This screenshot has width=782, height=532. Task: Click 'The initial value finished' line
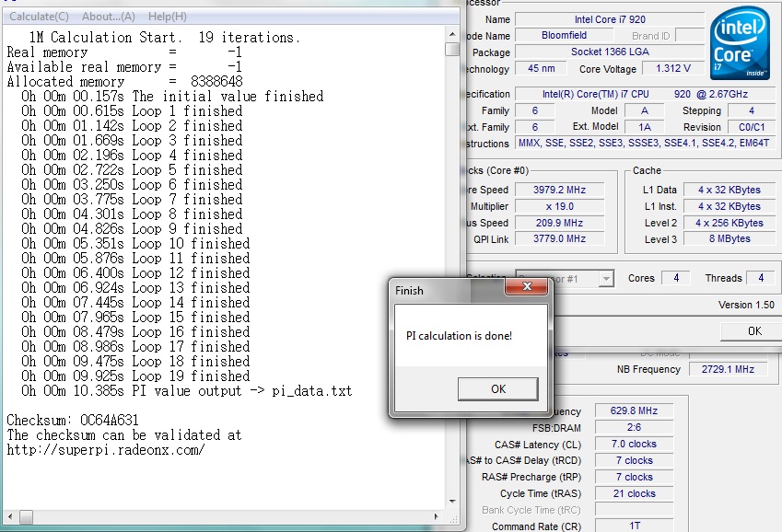click(172, 97)
